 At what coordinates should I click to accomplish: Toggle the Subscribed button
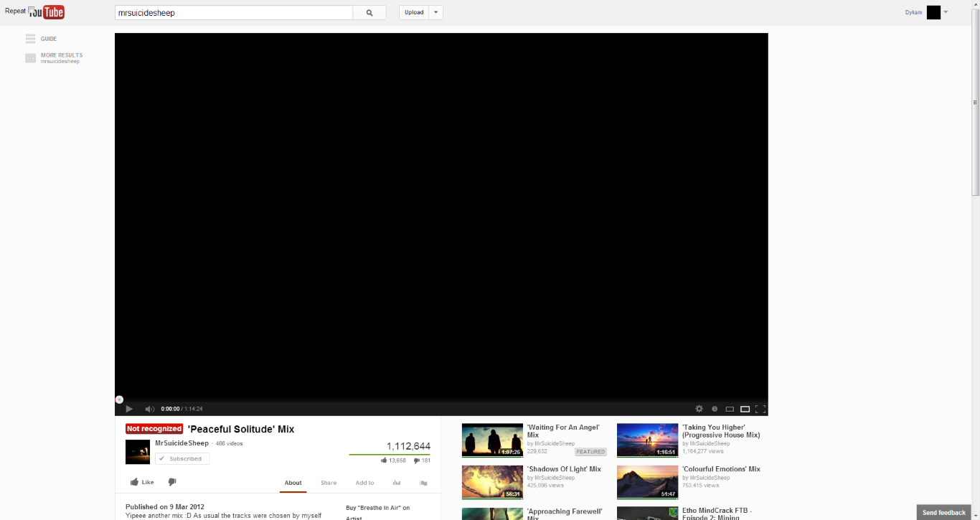point(182,458)
